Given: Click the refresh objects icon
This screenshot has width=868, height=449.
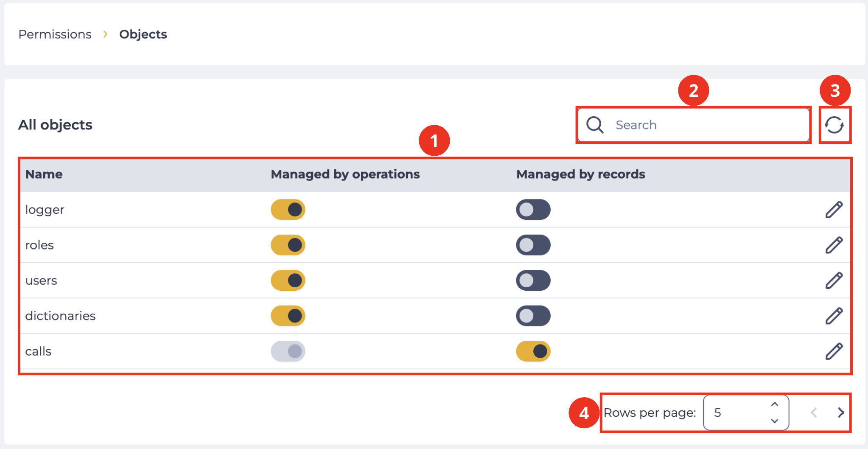Looking at the screenshot, I should coord(834,125).
